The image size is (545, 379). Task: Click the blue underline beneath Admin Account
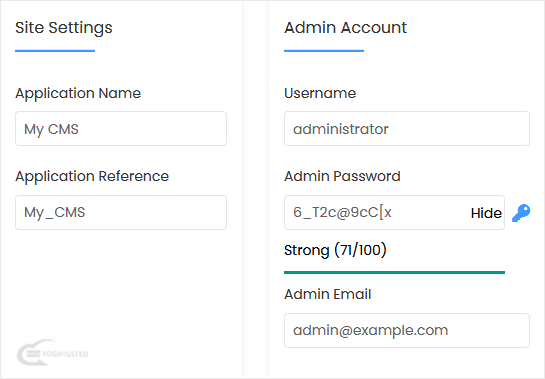[324, 51]
